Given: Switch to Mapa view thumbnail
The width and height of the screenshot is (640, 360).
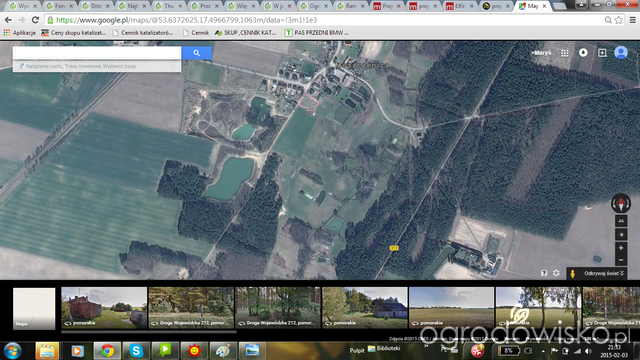Looking at the screenshot, I should (x=34, y=309).
